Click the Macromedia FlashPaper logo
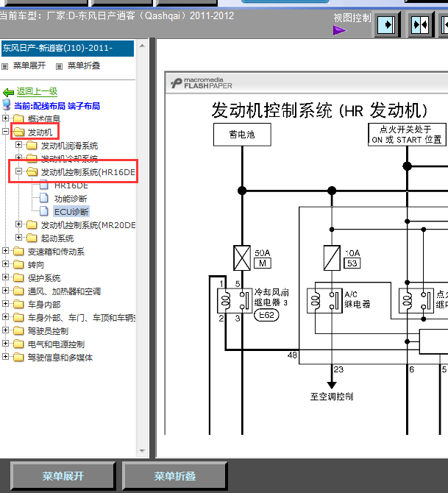 [x=202, y=83]
